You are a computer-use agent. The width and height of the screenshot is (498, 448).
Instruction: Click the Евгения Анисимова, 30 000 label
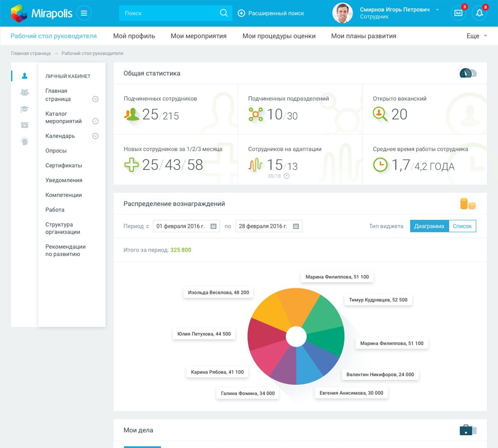[351, 393]
